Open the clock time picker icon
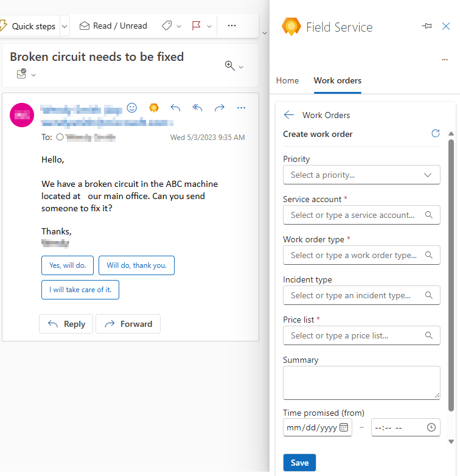 point(431,427)
